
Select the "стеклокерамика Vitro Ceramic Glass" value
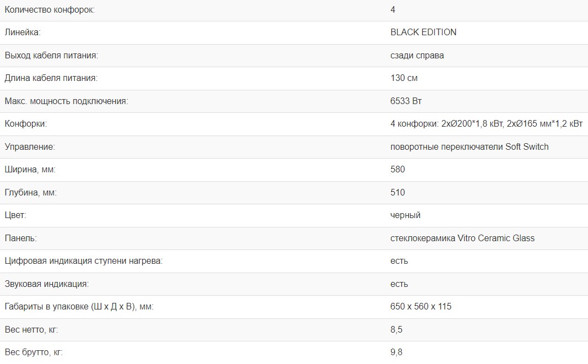coord(462,238)
